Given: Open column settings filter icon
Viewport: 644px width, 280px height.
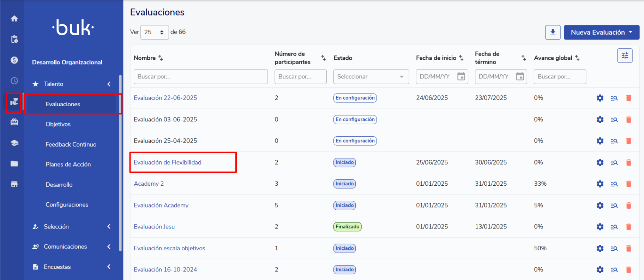Looking at the screenshot, I should point(625,56).
